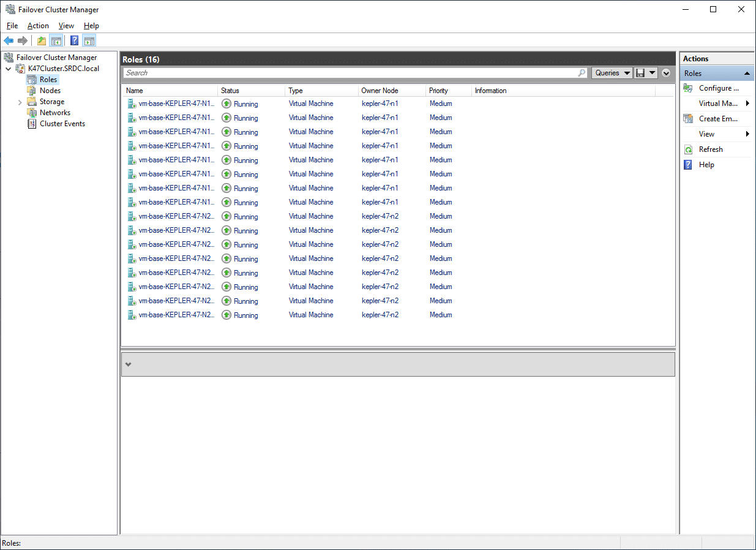
Task: Click the Failover Cluster Manager title bar icon
Action: click(9, 9)
